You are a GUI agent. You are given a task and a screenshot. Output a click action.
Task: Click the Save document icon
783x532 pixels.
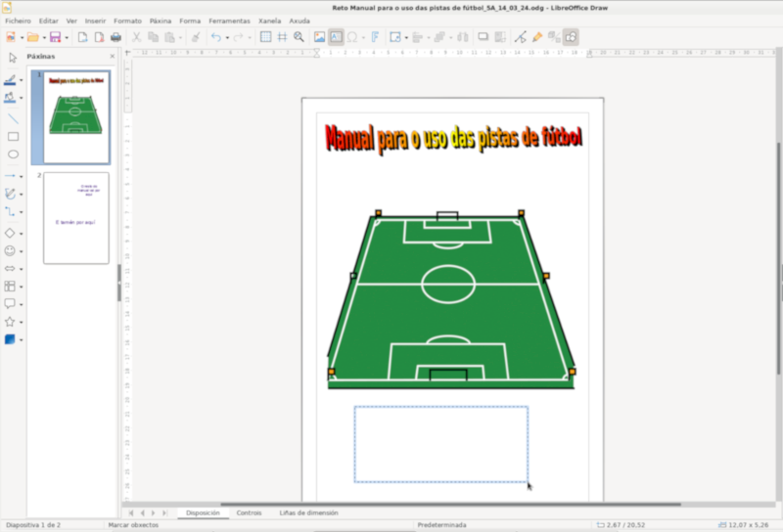click(x=55, y=37)
